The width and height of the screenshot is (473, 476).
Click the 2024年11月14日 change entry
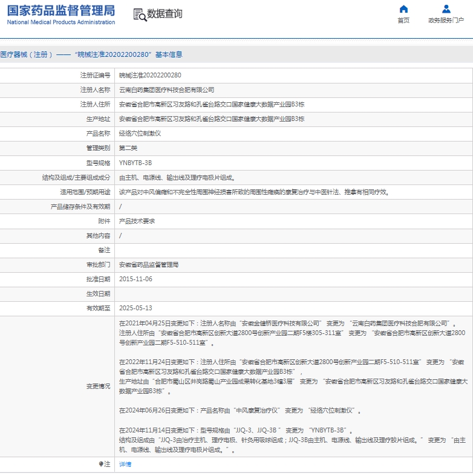click(292, 440)
